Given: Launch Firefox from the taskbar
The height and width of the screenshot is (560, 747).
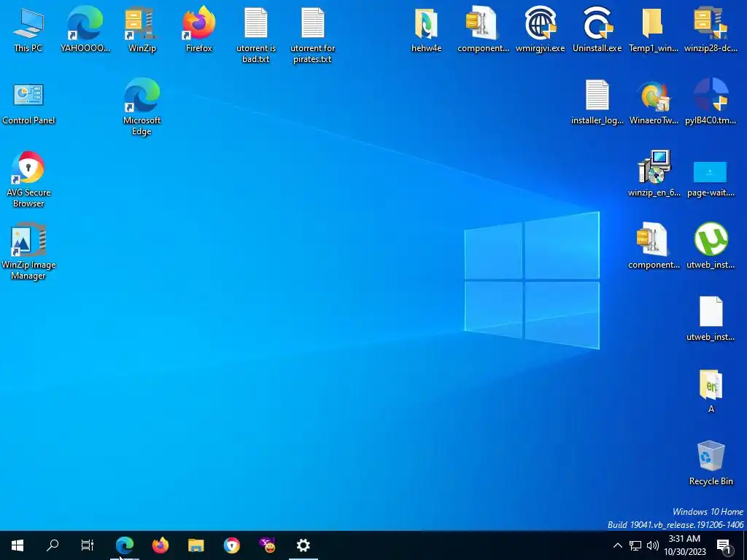Looking at the screenshot, I should 160,545.
